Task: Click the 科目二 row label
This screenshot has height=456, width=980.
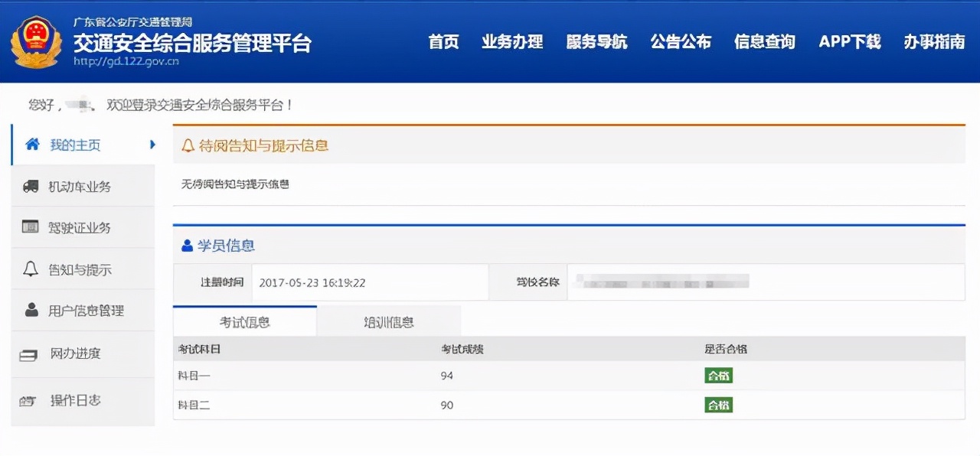Action: click(194, 405)
